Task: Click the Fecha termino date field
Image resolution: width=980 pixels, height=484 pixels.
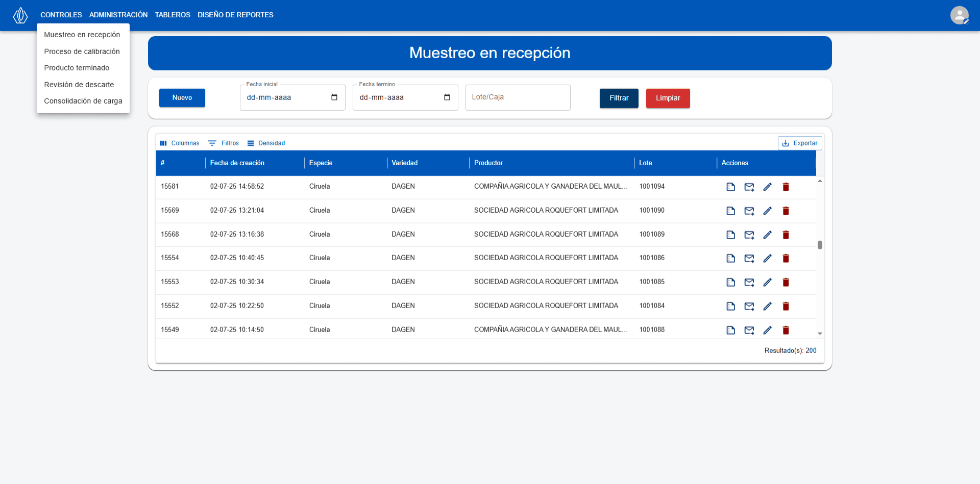Action: pyautogui.click(x=405, y=97)
